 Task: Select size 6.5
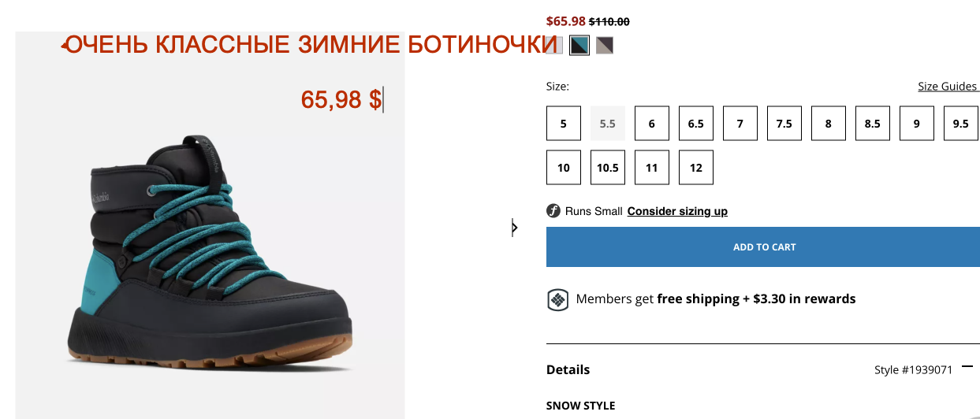pos(696,124)
